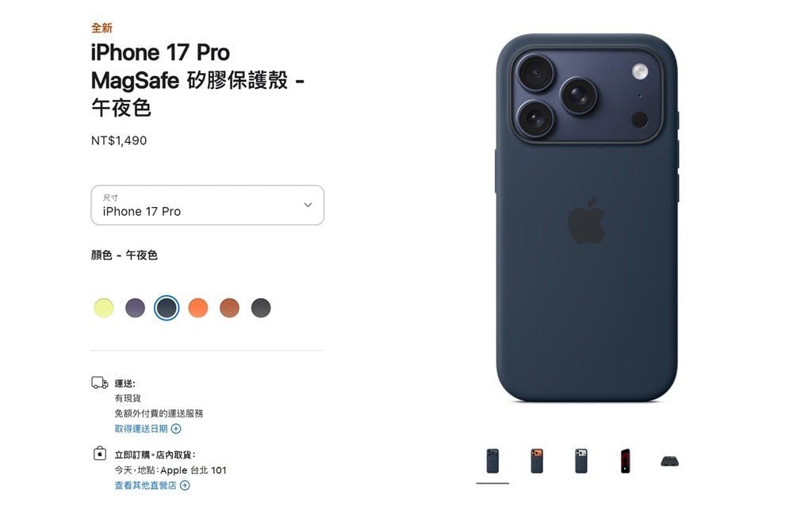Screen dimensions: 812x506
Task: Open the 取得運送日期 link
Action: click(x=141, y=429)
